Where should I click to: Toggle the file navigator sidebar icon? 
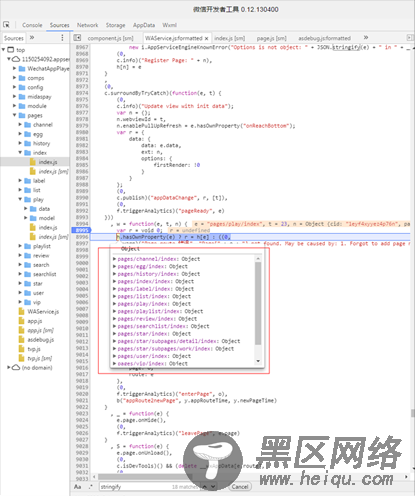pos(77,38)
